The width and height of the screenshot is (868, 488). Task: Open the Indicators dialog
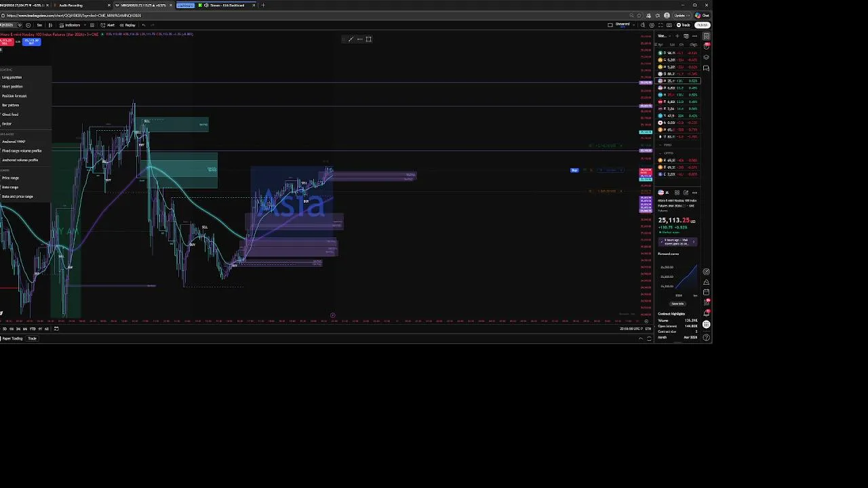[x=70, y=25]
